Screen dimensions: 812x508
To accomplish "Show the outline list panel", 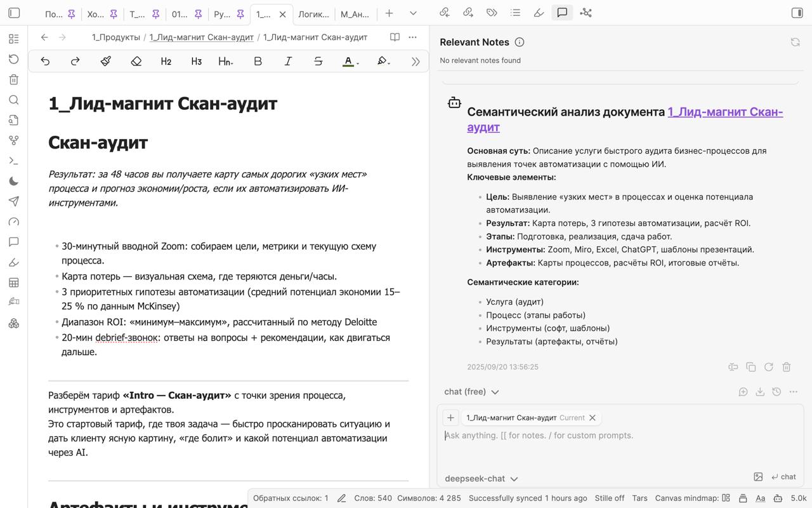I will [515, 12].
